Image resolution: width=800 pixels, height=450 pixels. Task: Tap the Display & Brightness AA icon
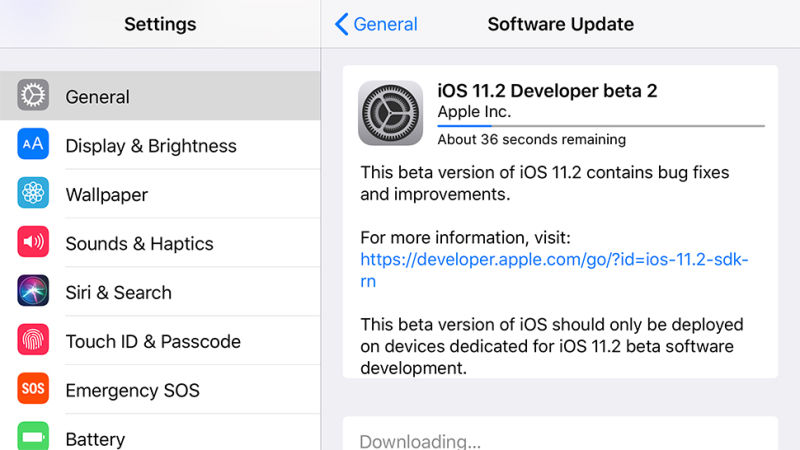point(33,144)
